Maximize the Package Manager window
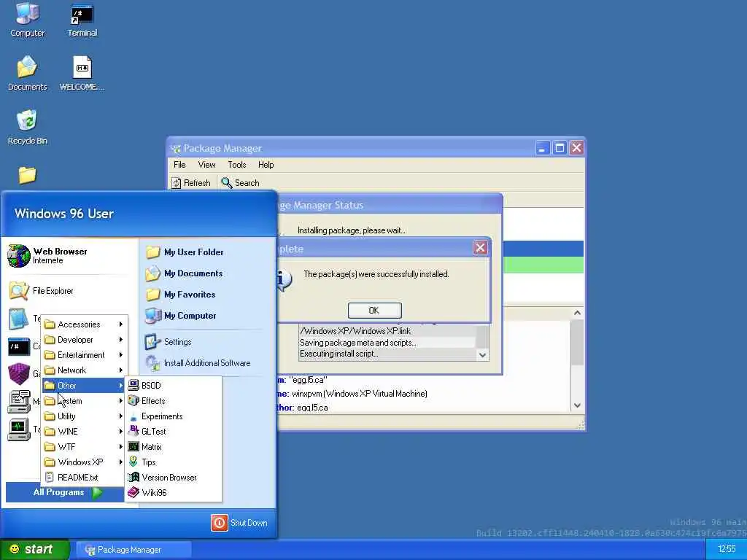The height and width of the screenshot is (560, 747). coord(560,148)
